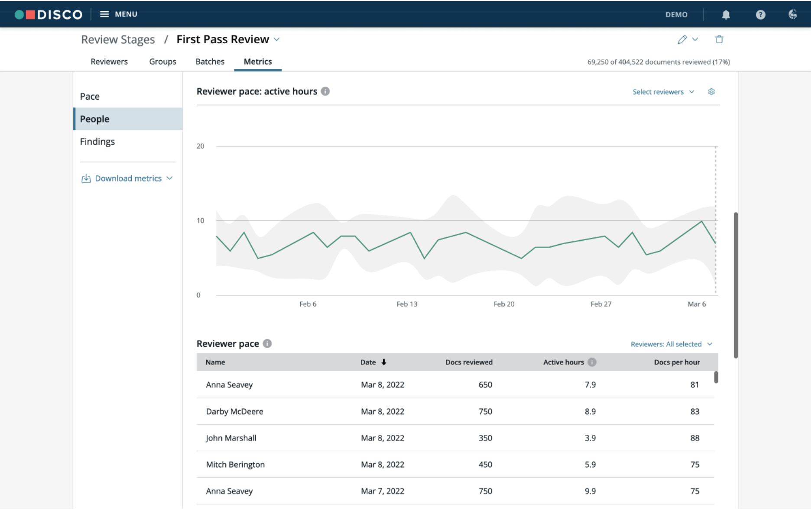
Task: Switch to the Batches tab
Action: point(210,61)
